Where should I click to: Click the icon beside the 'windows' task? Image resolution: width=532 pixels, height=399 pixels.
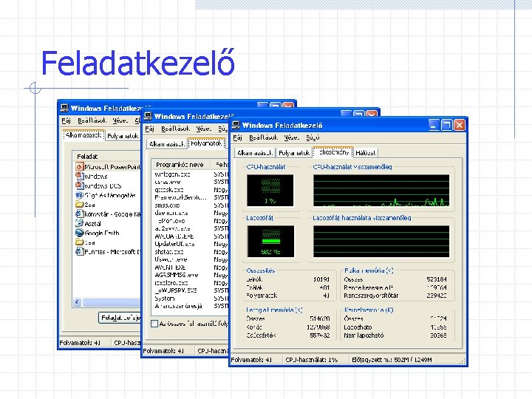pos(79,176)
